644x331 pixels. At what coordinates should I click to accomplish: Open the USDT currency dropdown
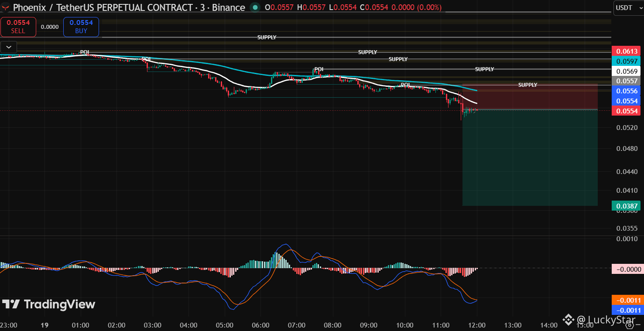(628, 8)
